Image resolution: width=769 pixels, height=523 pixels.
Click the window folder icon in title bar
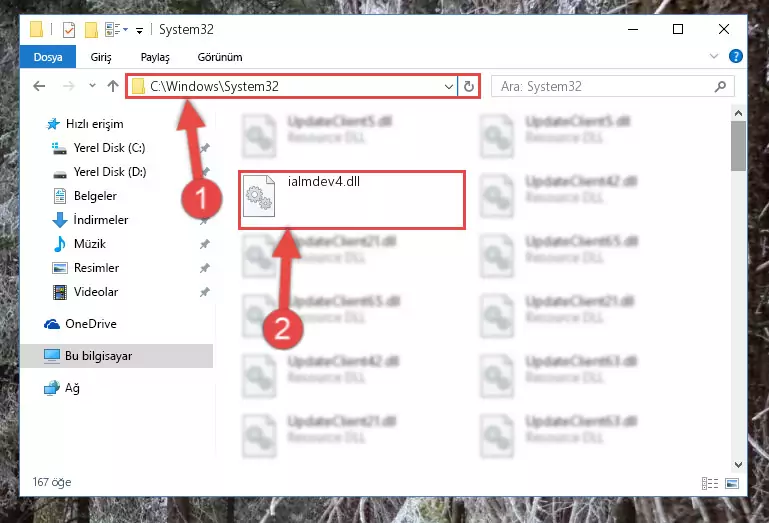[x=36, y=29]
